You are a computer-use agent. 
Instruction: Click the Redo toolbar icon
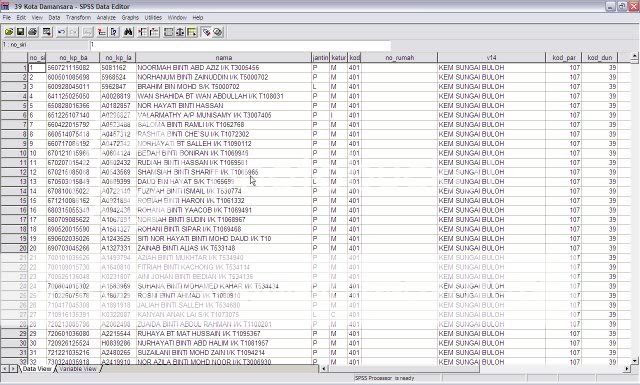pyautogui.click(x=73, y=32)
